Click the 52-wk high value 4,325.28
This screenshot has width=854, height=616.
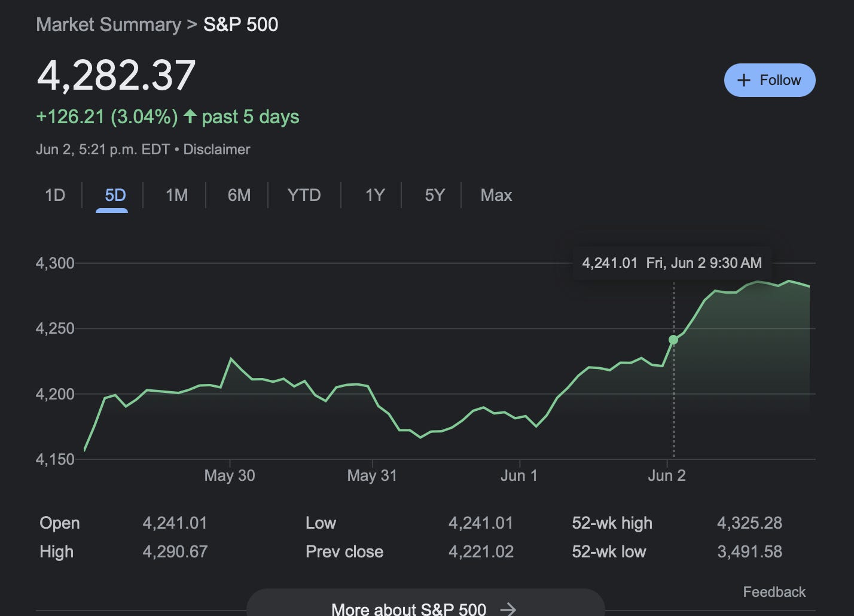coord(749,523)
